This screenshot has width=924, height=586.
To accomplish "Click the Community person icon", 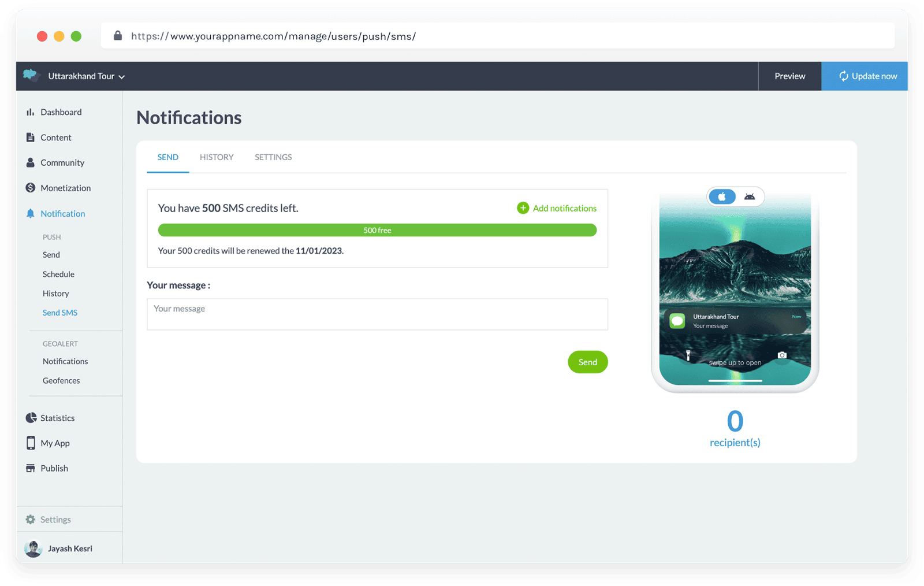I will tap(30, 163).
